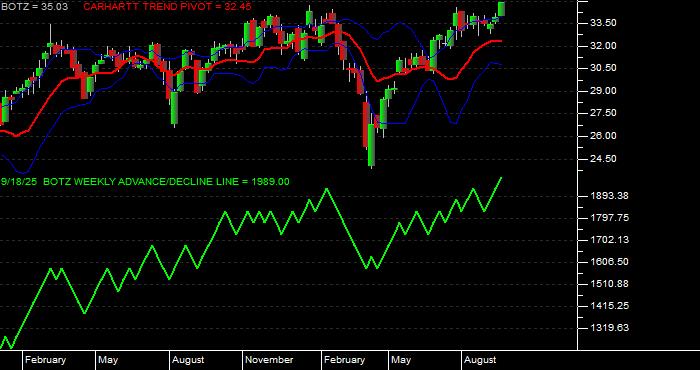Viewport: 700px width, 370px height.
Task: Click the second February date label
Action: tap(344, 360)
